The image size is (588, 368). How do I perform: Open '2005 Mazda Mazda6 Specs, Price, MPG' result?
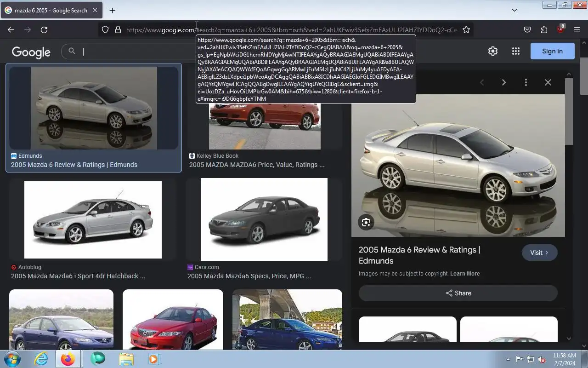[249, 276]
